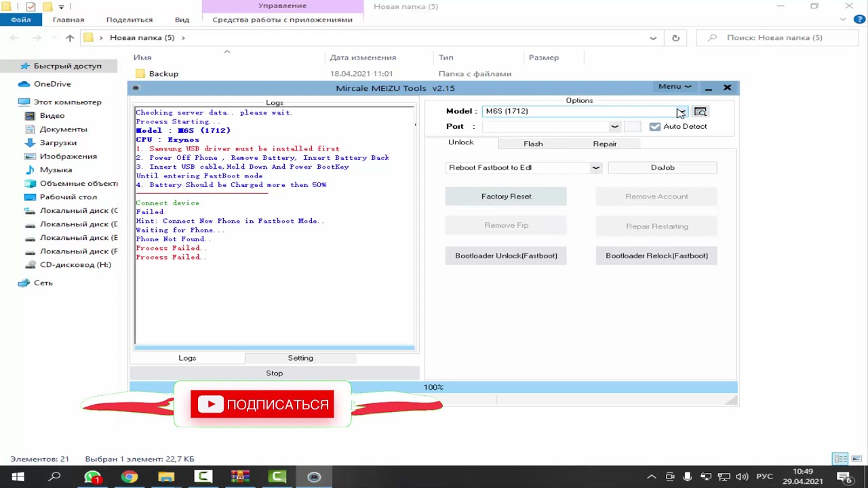Screen dimensions: 868x488
Task: Open Средства работы с приложениями tab
Action: 282,20
